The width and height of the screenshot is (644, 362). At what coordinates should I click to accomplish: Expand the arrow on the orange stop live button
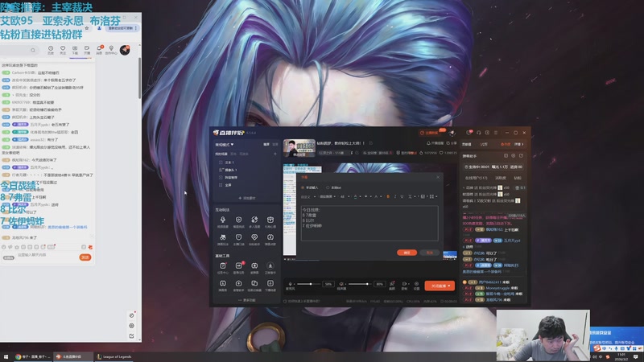[449, 286]
